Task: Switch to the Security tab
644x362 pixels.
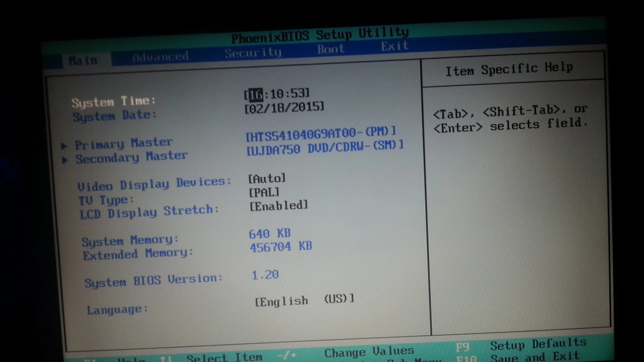Action: coord(253,53)
